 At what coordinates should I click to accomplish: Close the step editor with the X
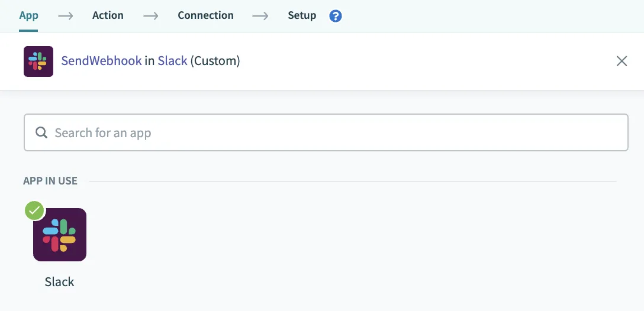(622, 61)
